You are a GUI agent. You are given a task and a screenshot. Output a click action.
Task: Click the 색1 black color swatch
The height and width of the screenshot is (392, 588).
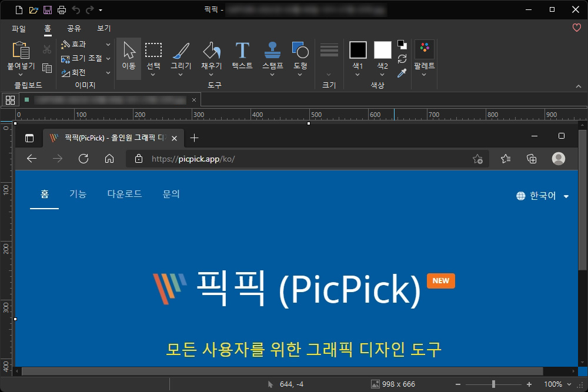click(x=358, y=50)
